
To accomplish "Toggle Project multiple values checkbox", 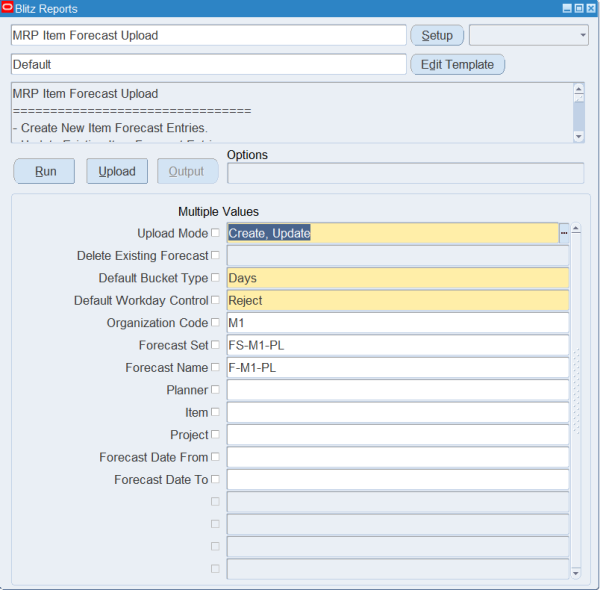I will 215,434.
